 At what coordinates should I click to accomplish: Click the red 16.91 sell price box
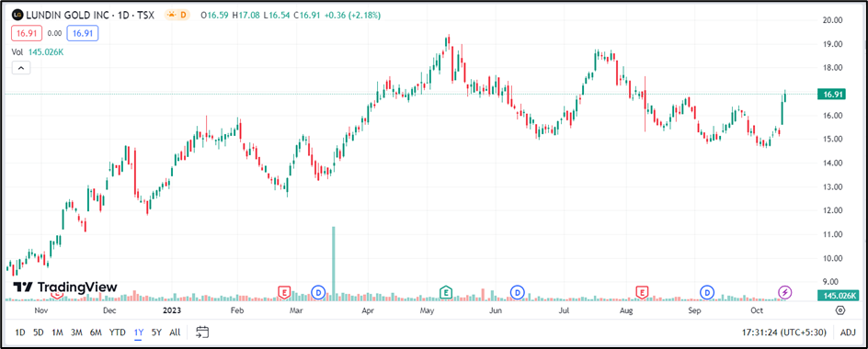pyautogui.click(x=27, y=33)
